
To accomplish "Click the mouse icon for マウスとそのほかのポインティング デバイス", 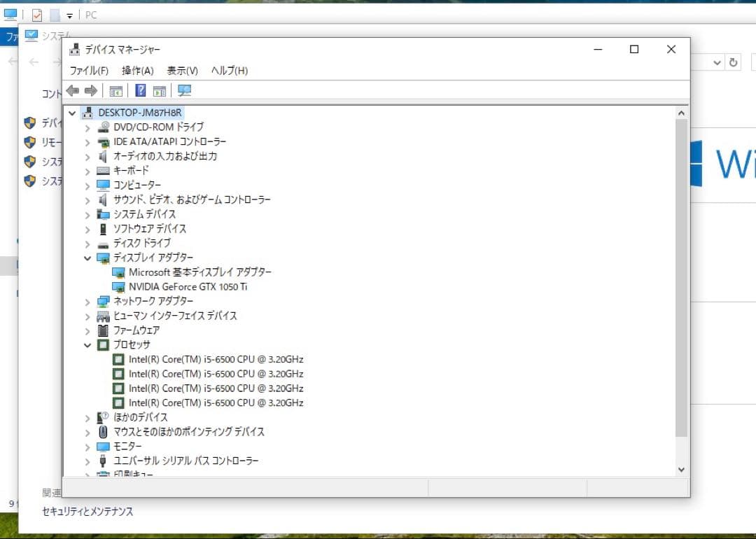I will 103,431.
